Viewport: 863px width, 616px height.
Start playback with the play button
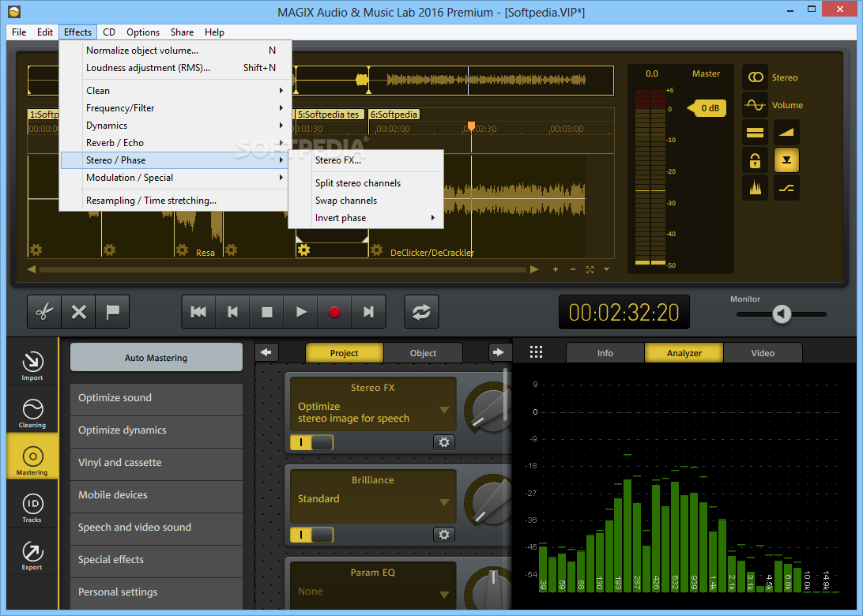(301, 312)
